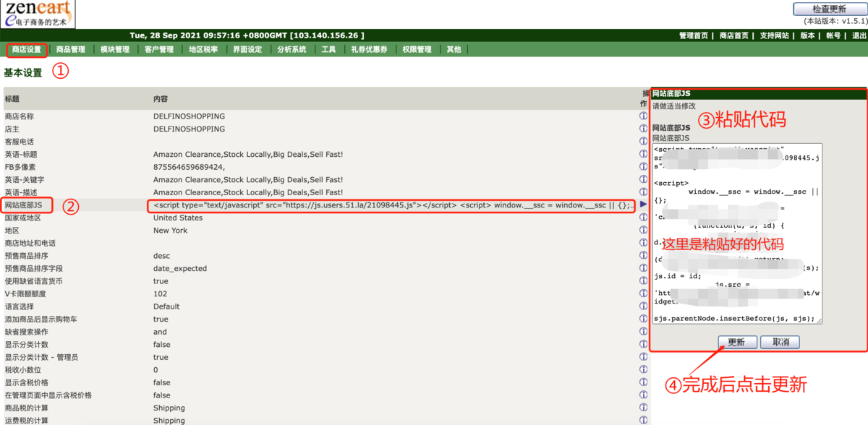The height and width of the screenshot is (425, 868).
Task: Open info icon for 缺省搜索操作 row
Action: coord(643,332)
